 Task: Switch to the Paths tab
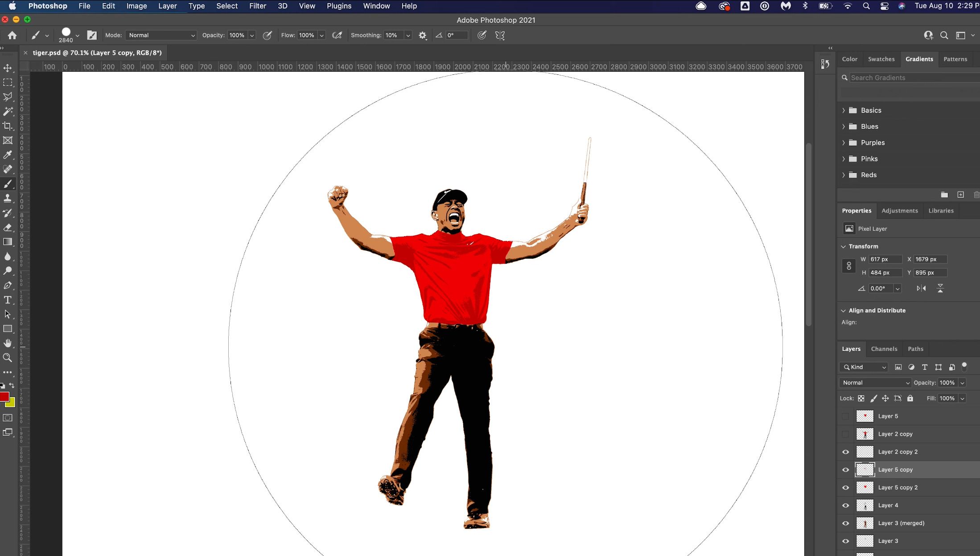pyautogui.click(x=915, y=348)
